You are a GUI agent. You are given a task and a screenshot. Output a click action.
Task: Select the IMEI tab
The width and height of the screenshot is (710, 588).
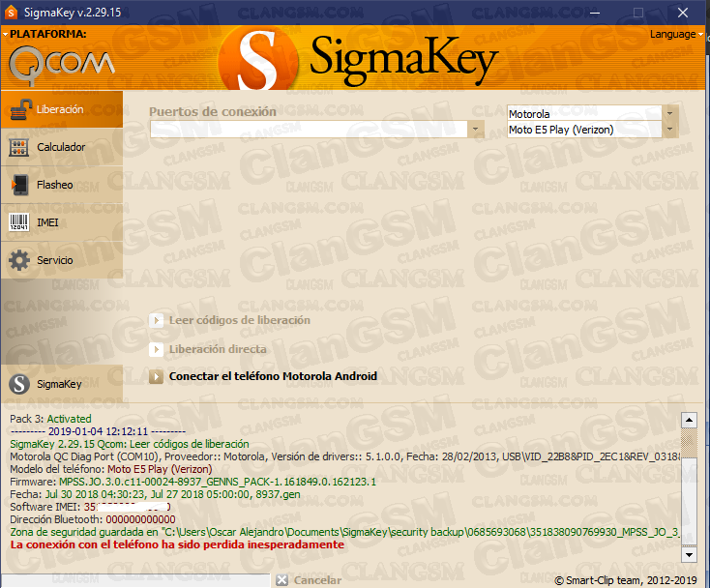pyautogui.click(x=62, y=222)
